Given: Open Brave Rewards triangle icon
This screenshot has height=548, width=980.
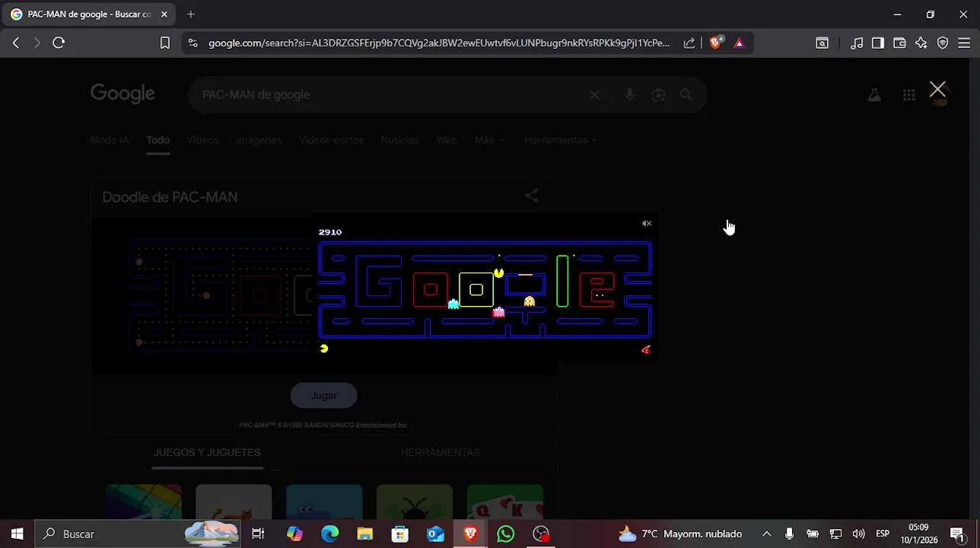Looking at the screenshot, I should coord(739,43).
